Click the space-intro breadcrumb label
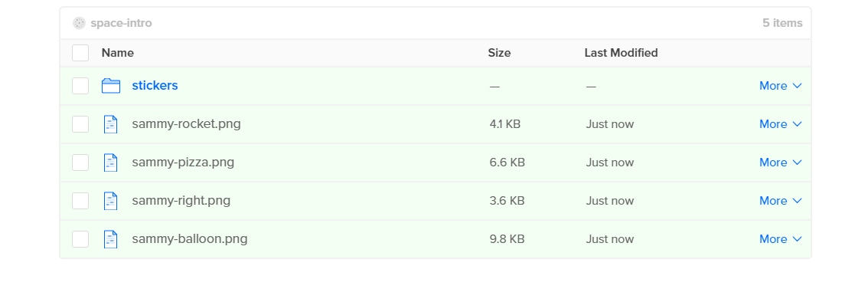Screen dimensions: 868x289 (x=121, y=23)
